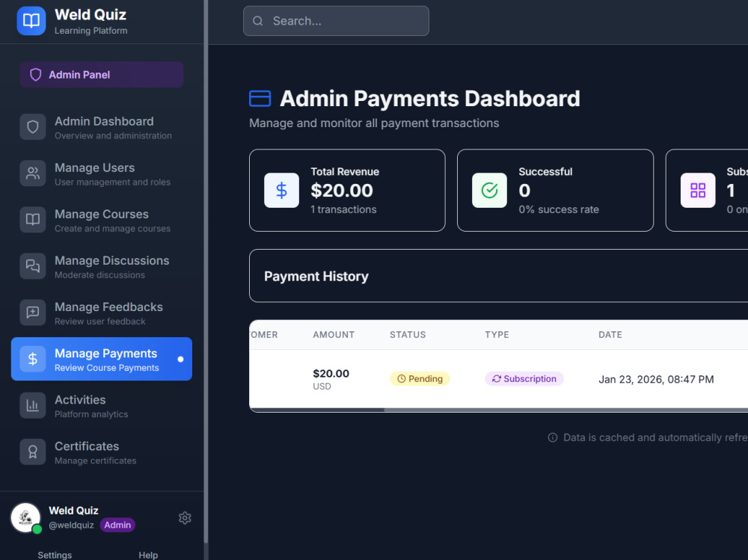Click the Help link at sidebar bottom
748x560 pixels.
tap(148, 555)
